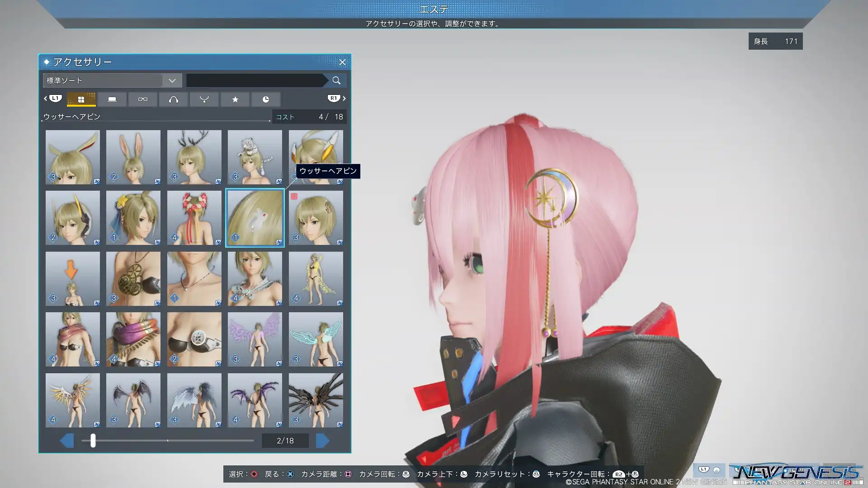Select the white-and-black wings accessory

194,400
